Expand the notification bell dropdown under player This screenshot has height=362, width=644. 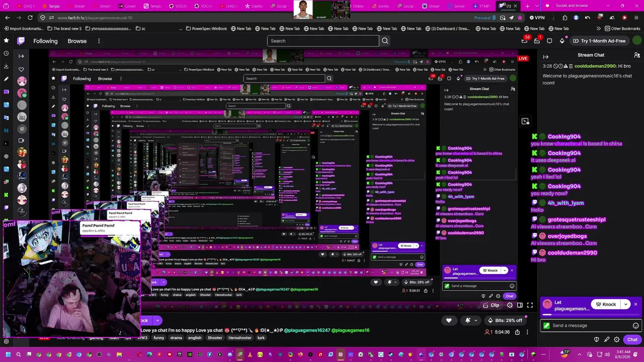[477, 320]
